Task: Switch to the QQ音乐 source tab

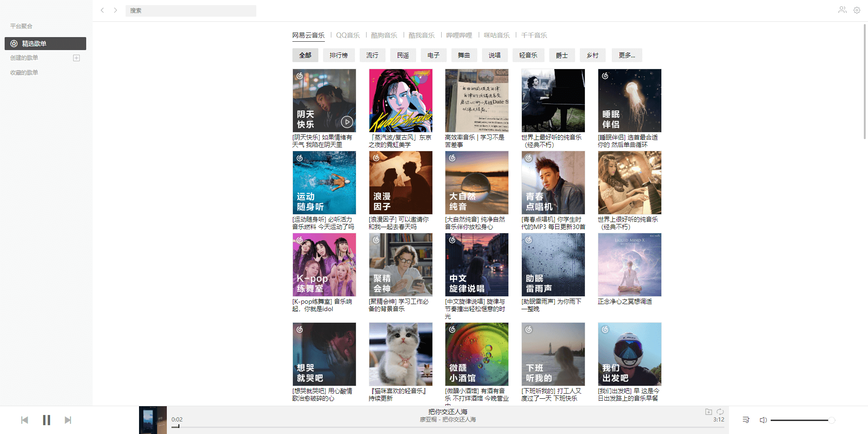Action: [348, 35]
